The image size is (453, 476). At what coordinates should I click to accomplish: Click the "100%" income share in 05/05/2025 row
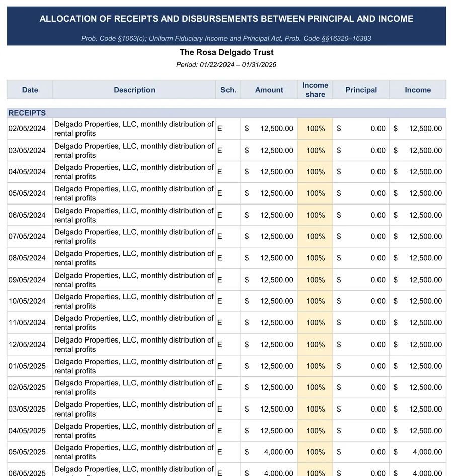tap(315, 452)
